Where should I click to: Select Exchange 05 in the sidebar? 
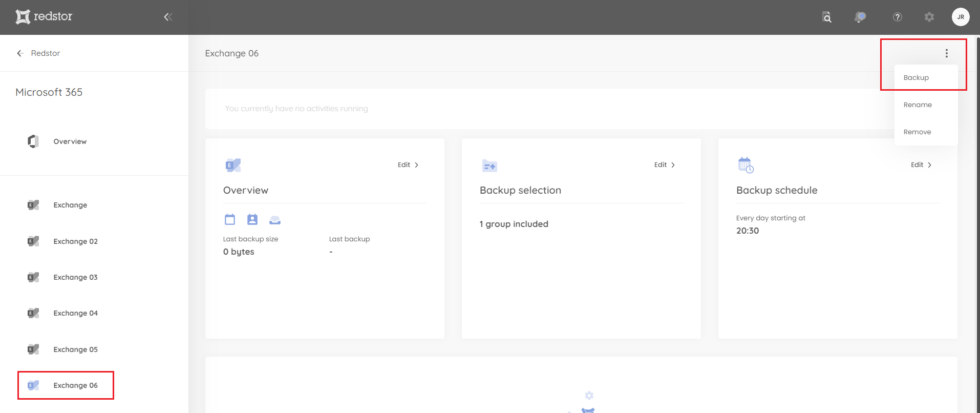(75, 349)
